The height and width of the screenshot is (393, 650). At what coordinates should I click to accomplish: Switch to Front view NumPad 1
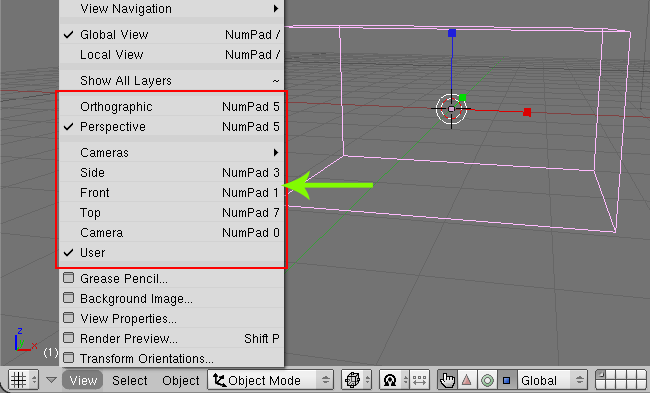point(172,193)
